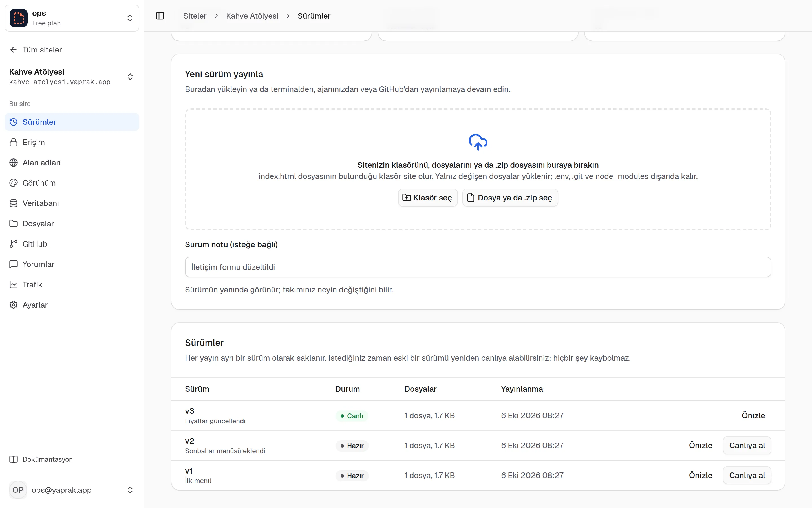This screenshot has height=508, width=812.
Task: Click the text 'Fiyatlar güncellendi'
Action: 215,421
